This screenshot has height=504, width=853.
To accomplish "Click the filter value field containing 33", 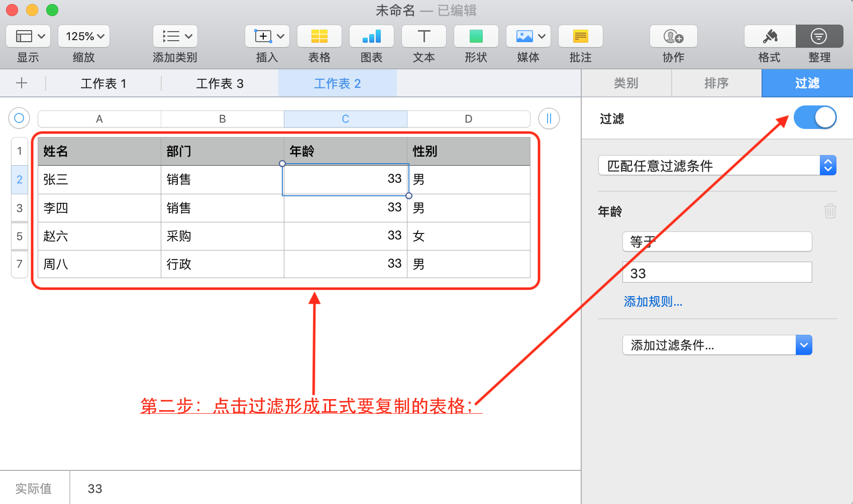I will coord(717,273).
